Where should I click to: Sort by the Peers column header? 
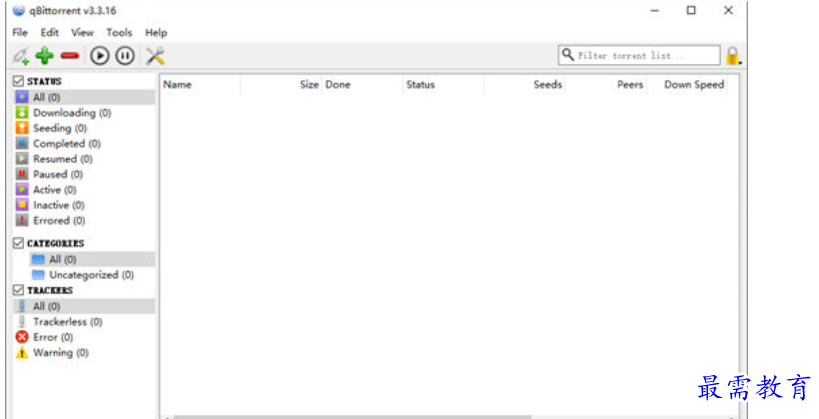point(606,85)
